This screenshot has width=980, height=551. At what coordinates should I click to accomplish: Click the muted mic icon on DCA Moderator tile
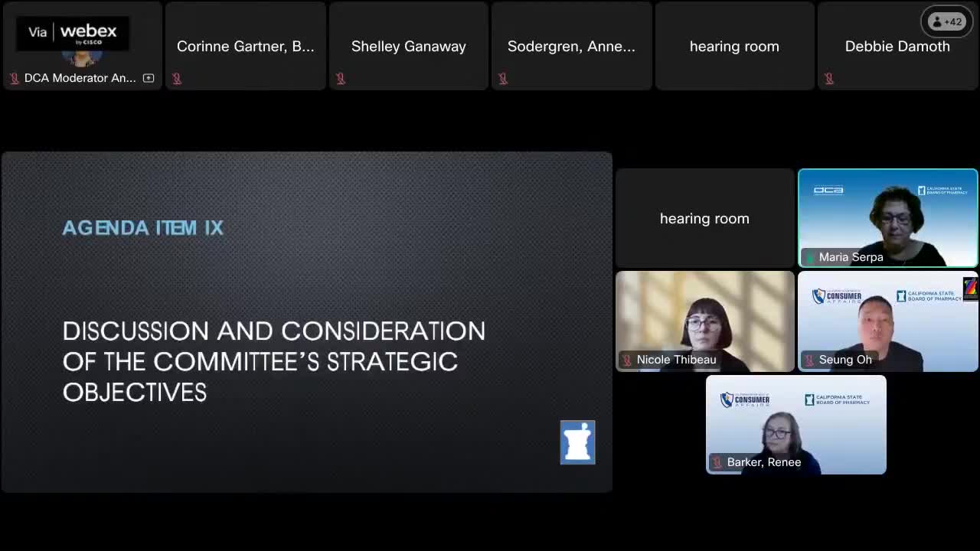pyautogui.click(x=14, y=78)
